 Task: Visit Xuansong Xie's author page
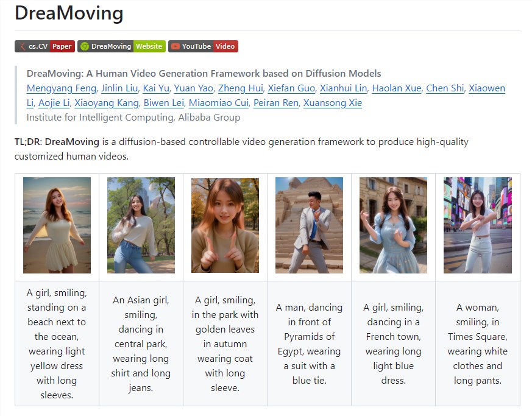pos(333,103)
